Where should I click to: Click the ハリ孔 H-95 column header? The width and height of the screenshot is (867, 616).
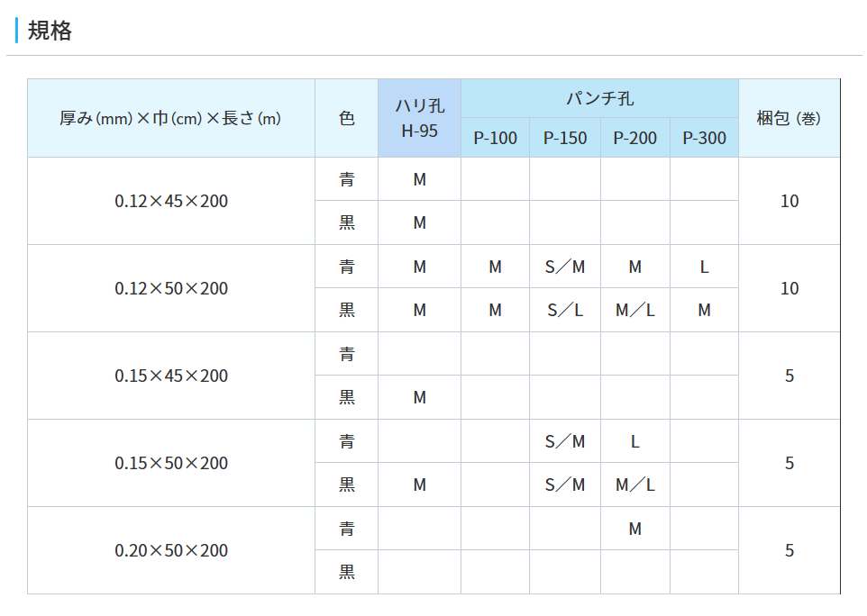pos(419,118)
